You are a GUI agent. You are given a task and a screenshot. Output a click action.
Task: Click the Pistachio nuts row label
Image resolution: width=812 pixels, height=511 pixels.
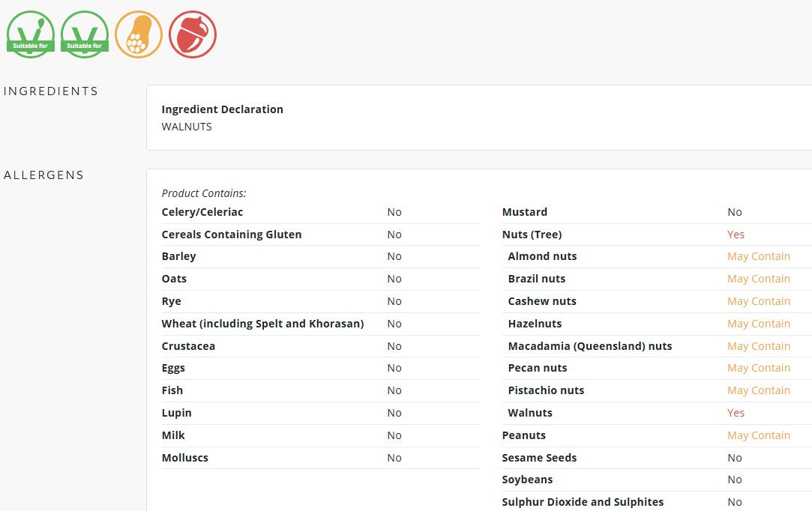coord(546,390)
